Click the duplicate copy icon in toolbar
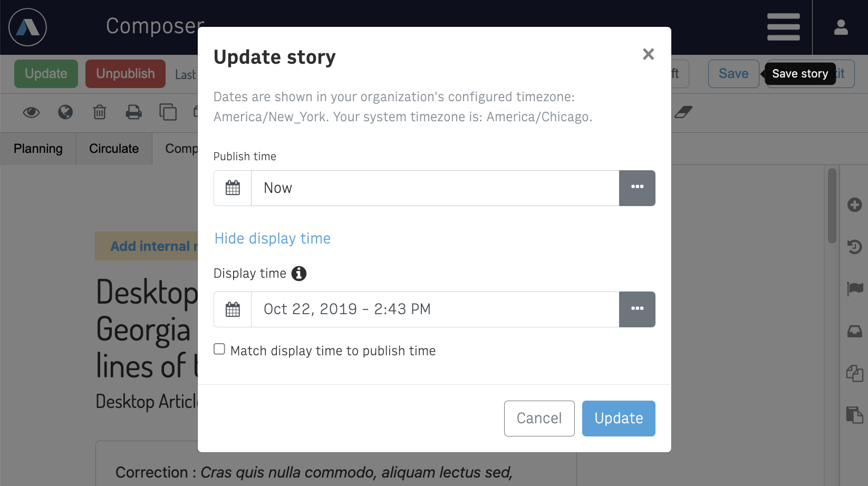The height and width of the screenshot is (486, 868). [x=168, y=112]
